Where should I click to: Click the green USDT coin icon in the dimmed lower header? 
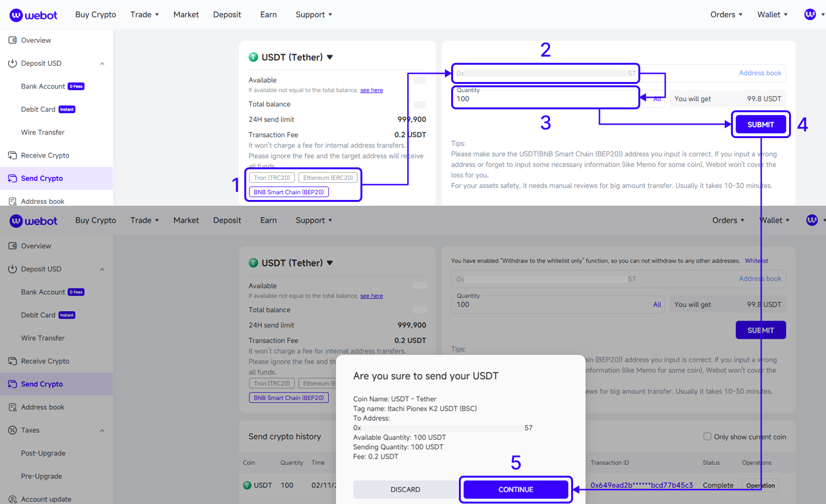point(253,263)
